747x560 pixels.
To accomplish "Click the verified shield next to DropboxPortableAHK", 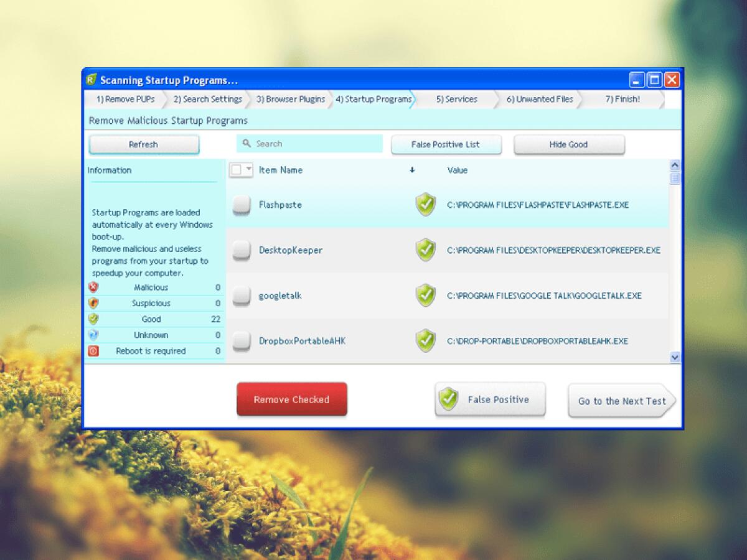I will click(425, 341).
